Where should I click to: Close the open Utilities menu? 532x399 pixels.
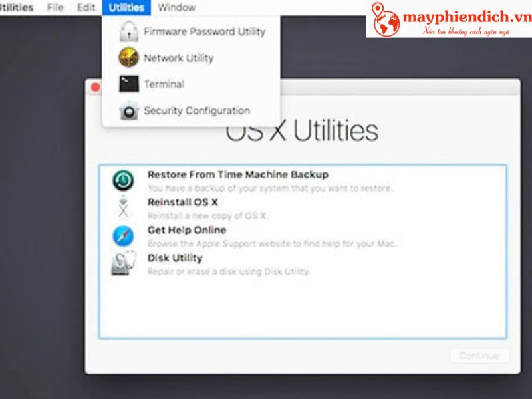coord(126,7)
